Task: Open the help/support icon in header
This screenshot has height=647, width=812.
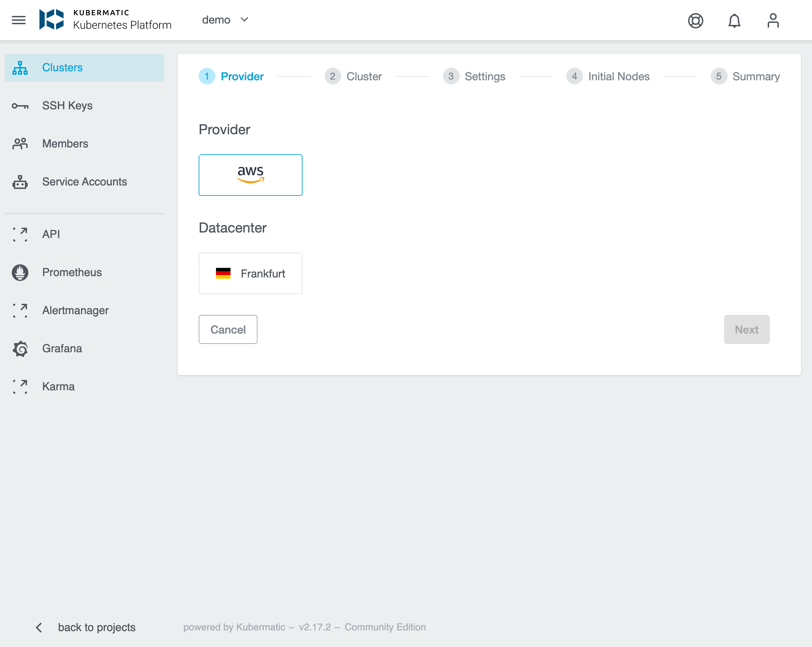Action: pyautogui.click(x=696, y=21)
